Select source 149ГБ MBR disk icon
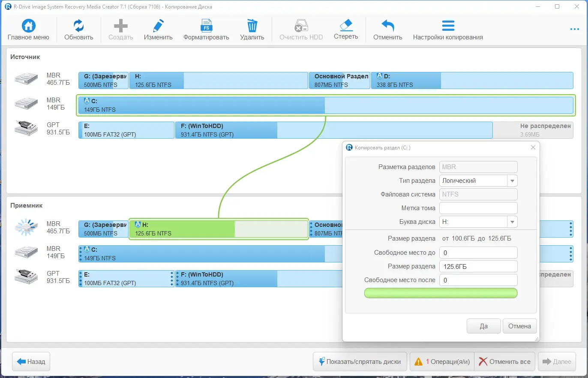The width and height of the screenshot is (588, 378). [x=27, y=104]
